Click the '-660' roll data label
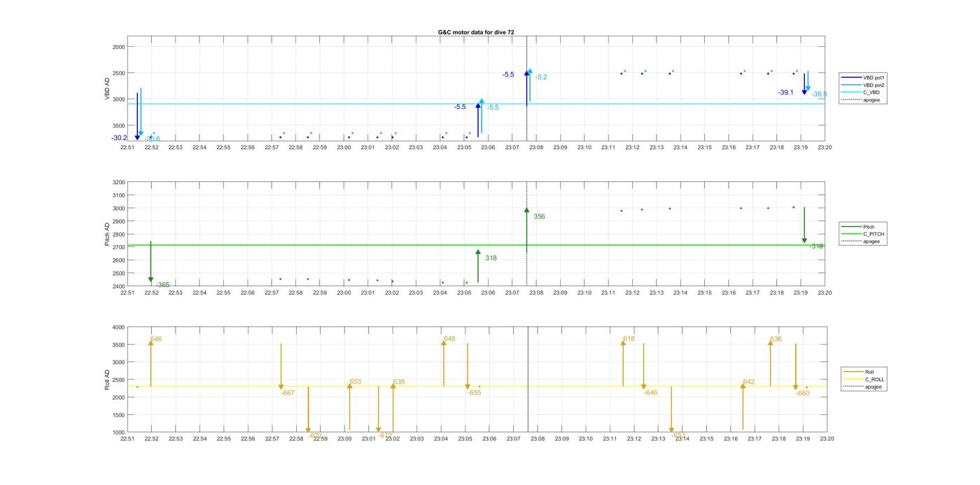The width and height of the screenshot is (980, 485). [802, 393]
